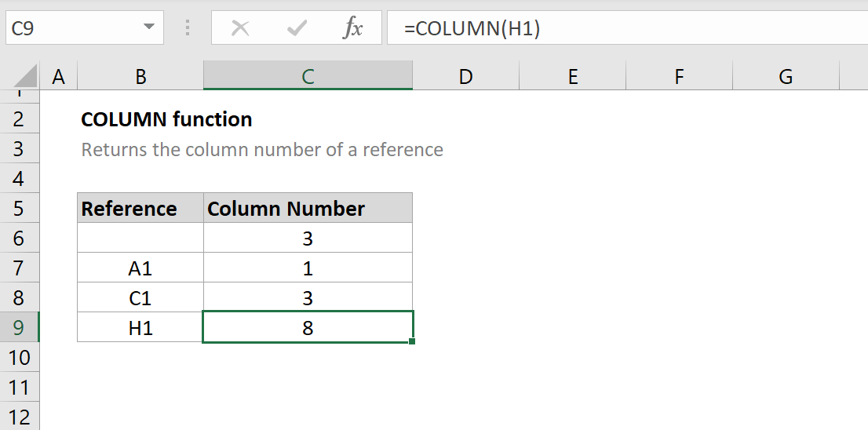Image resolution: width=868 pixels, height=430 pixels.
Task: Select active cell C9 containing 8
Action: click(x=308, y=327)
